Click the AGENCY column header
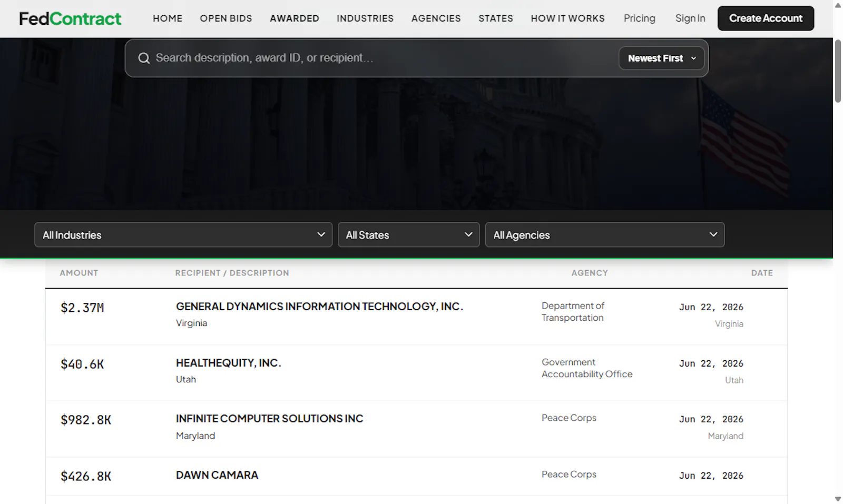This screenshot has width=843, height=504. click(x=590, y=273)
